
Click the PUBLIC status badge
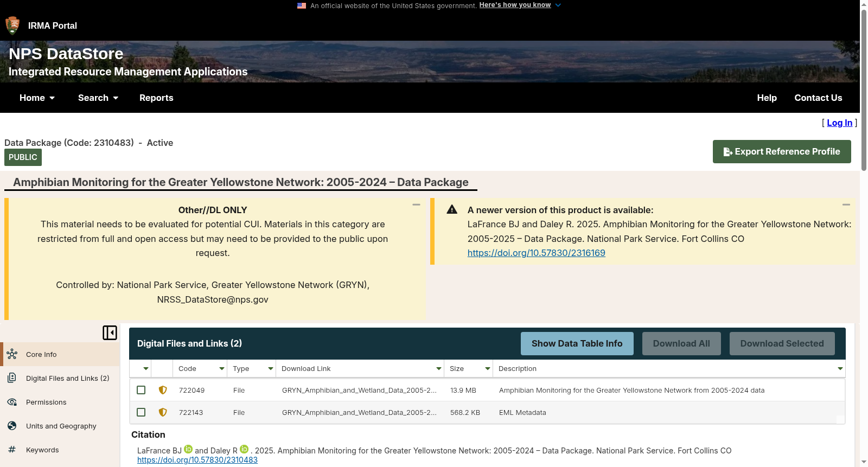pos(23,157)
